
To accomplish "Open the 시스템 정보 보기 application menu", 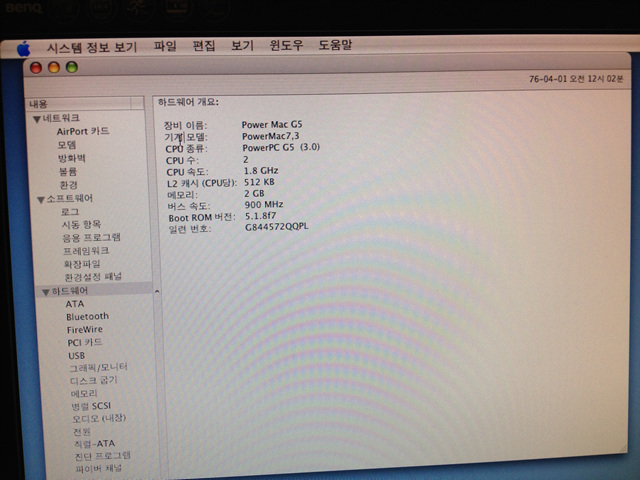I will [91, 47].
